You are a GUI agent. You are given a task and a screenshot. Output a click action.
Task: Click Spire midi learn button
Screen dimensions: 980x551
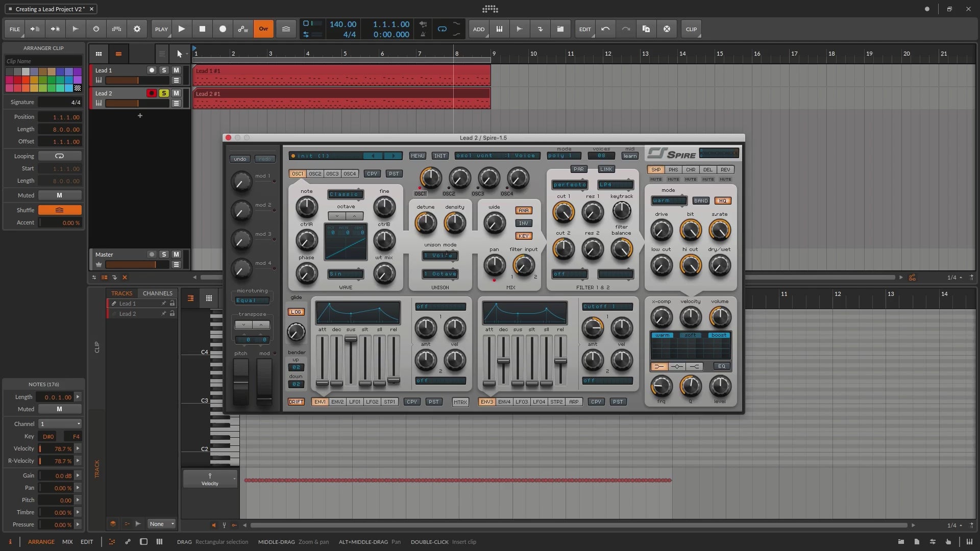point(630,156)
